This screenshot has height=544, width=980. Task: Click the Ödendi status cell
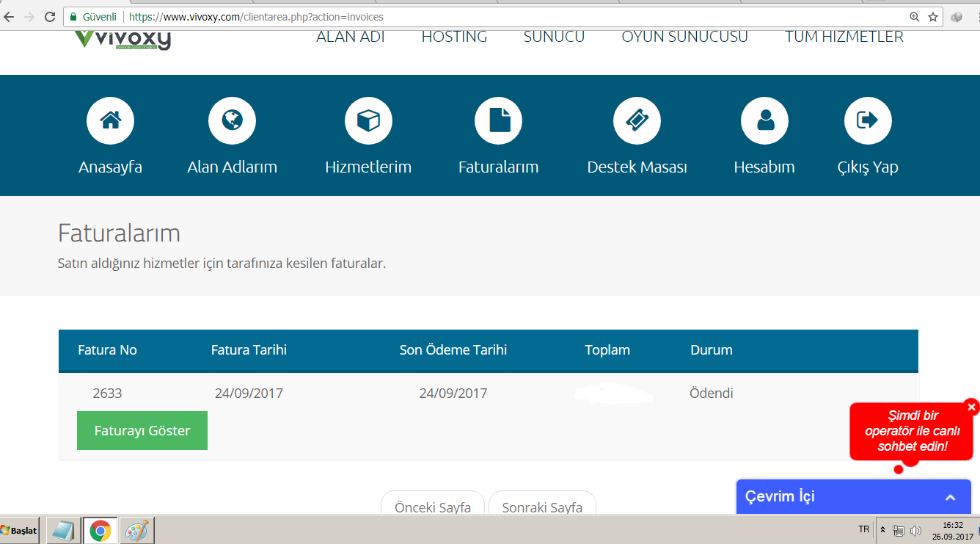pos(712,394)
